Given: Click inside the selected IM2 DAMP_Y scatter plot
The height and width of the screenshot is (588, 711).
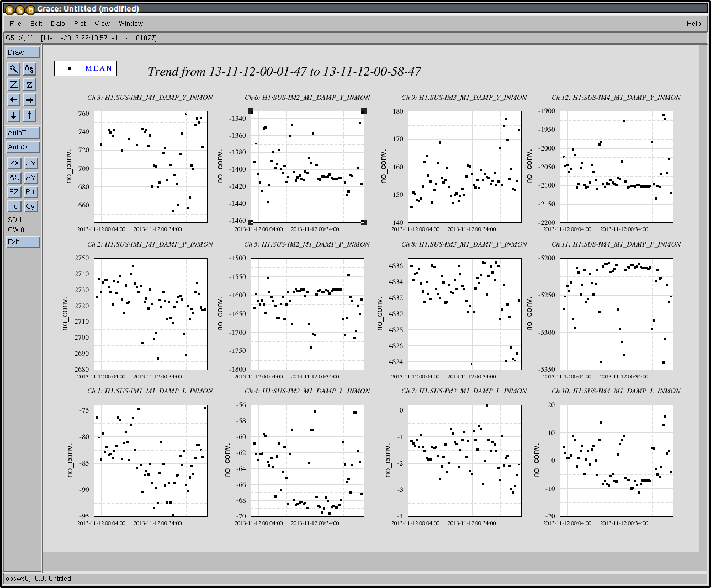Looking at the screenshot, I should pyautogui.click(x=307, y=167).
